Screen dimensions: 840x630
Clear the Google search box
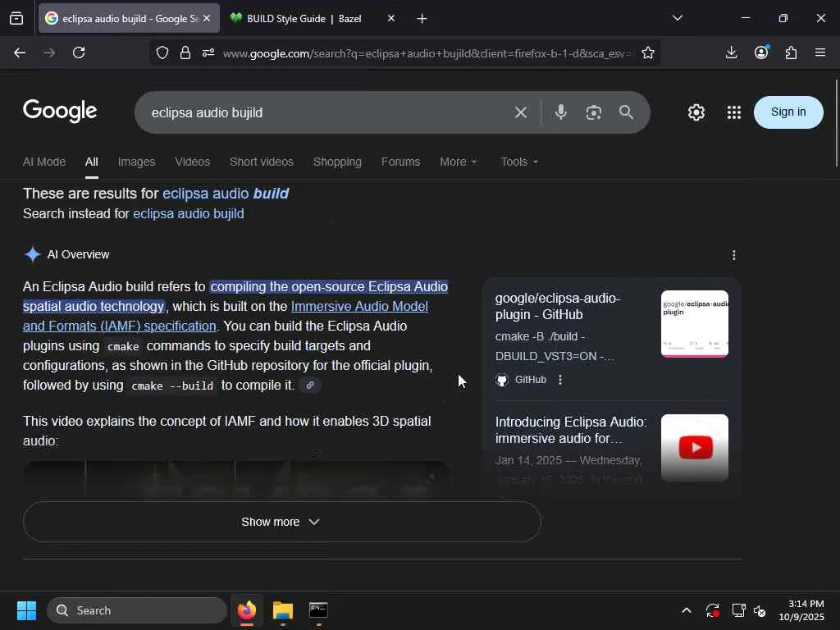[x=521, y=112]
